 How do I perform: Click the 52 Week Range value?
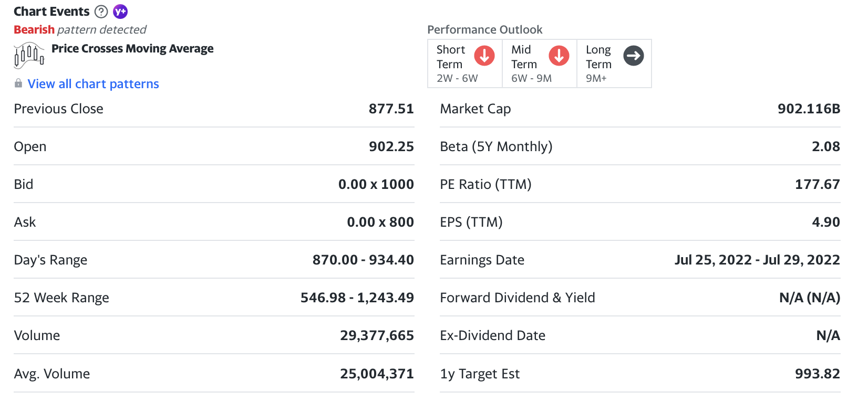click(x=357, y=298)
